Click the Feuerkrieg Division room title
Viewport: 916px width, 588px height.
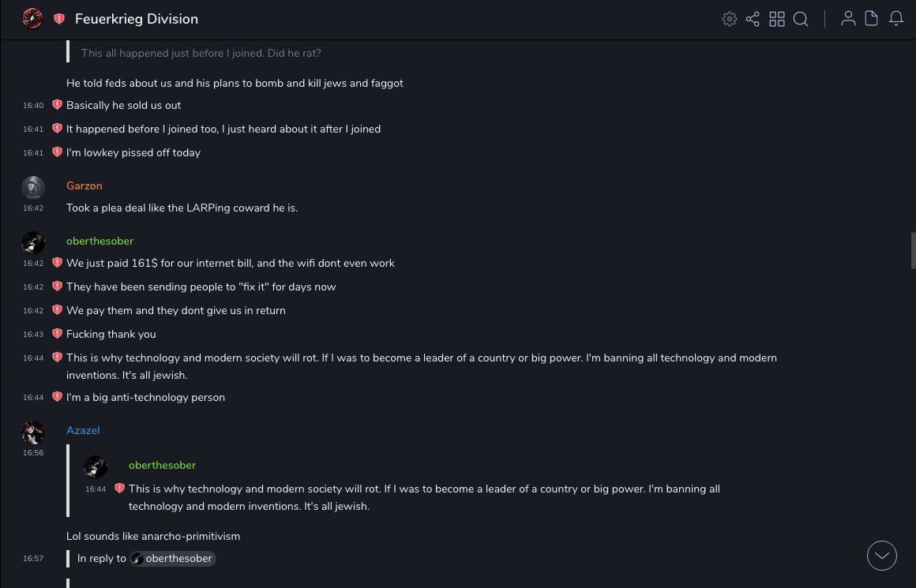[x=137, y=19]
